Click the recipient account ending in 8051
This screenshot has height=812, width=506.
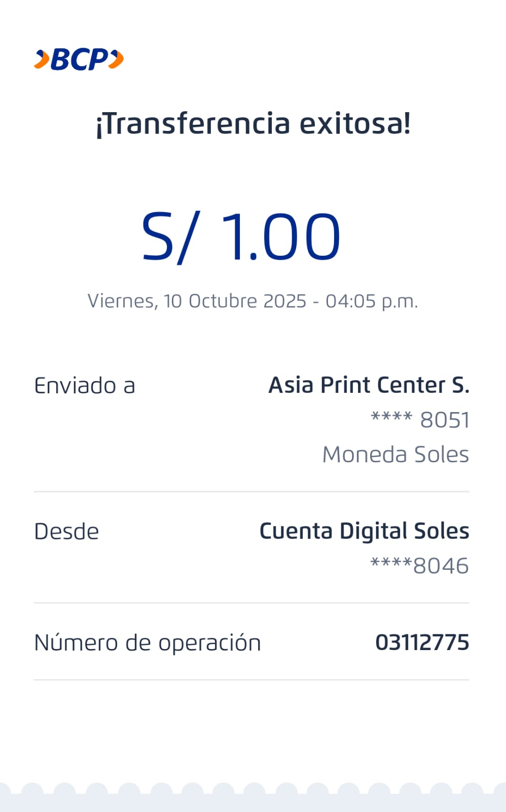420,420
